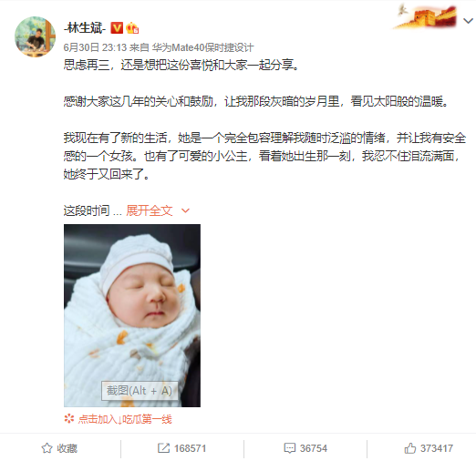Open the post options chevron menu
The width and height of the screenshot is (476, 461).
click(468, 21)
